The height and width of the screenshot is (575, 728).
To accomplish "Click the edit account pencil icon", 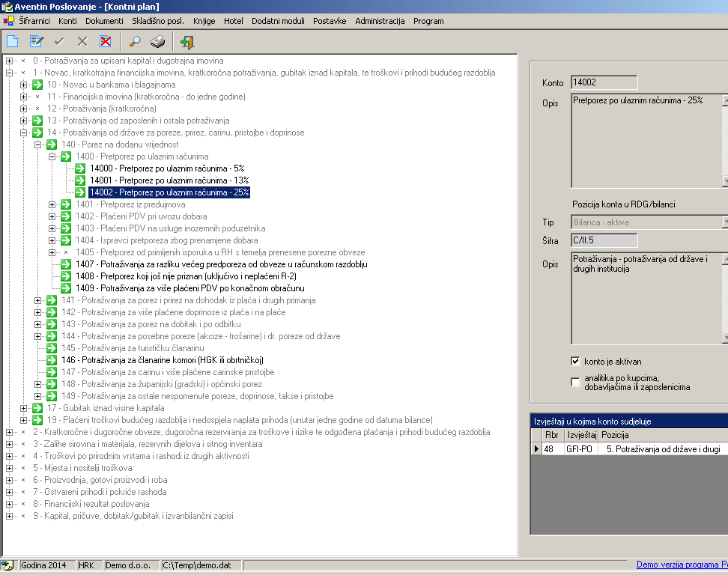I will (36, 42).
